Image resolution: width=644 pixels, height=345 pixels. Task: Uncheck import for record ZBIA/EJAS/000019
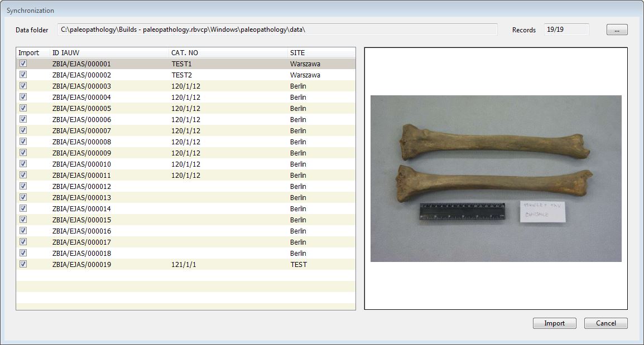(23, 264)
